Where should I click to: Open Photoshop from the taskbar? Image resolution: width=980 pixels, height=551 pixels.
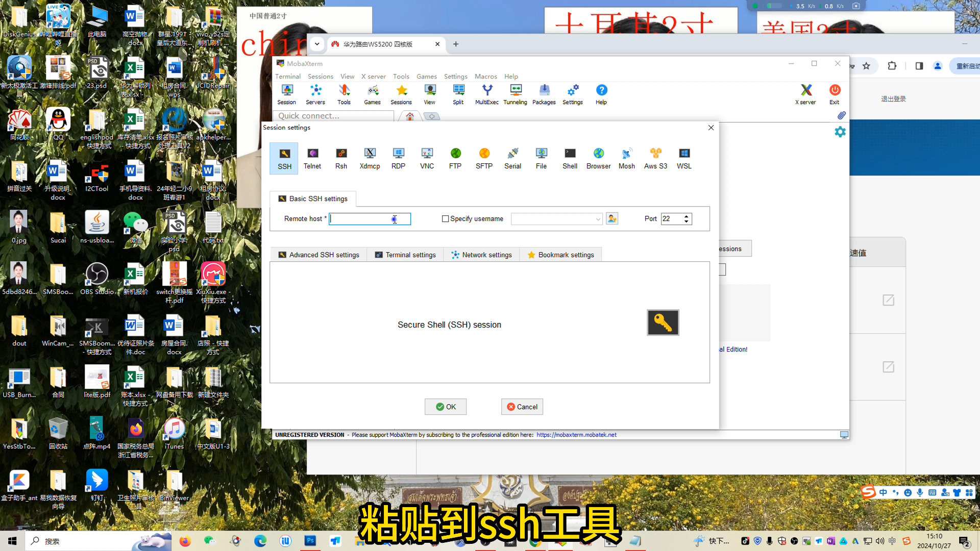coord(310,541)
